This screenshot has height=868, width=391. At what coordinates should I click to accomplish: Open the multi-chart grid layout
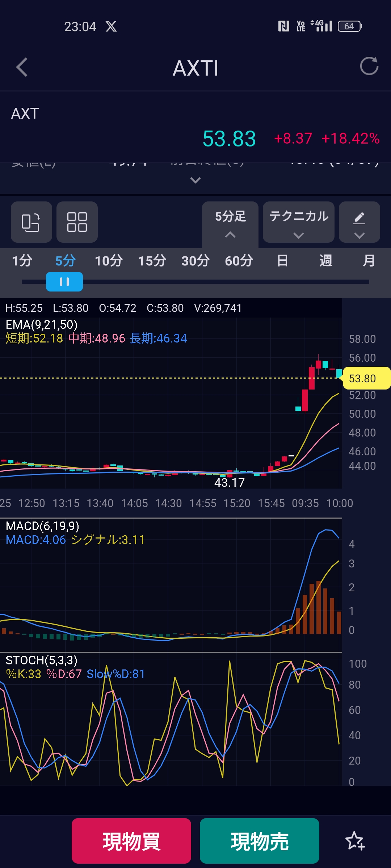[77, 222]
